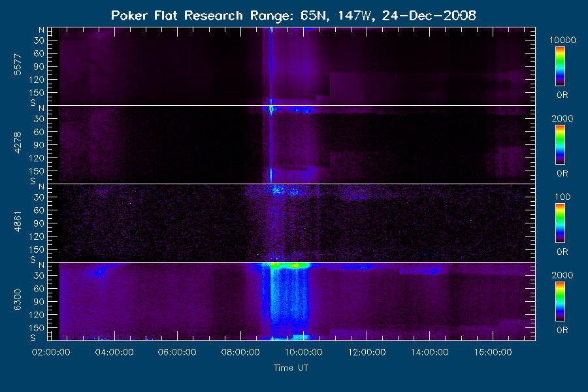Click the blue vertical streak in the 5577 panel
Viewport: 588px width, 392px height.
pos(271,66)
